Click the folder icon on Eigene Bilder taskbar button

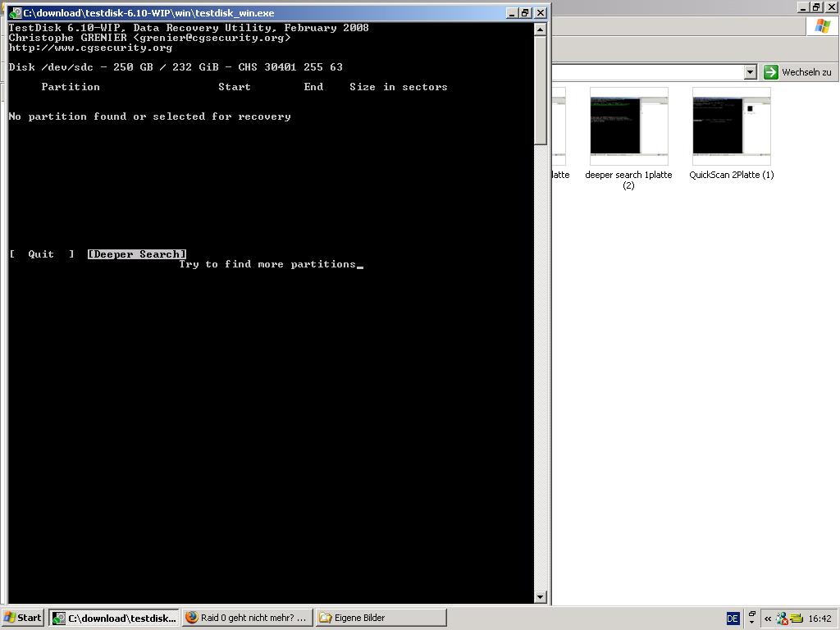[325, 618]
